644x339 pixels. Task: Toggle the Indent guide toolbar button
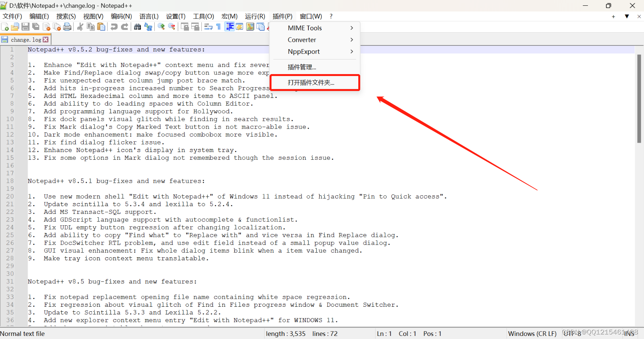230,26
